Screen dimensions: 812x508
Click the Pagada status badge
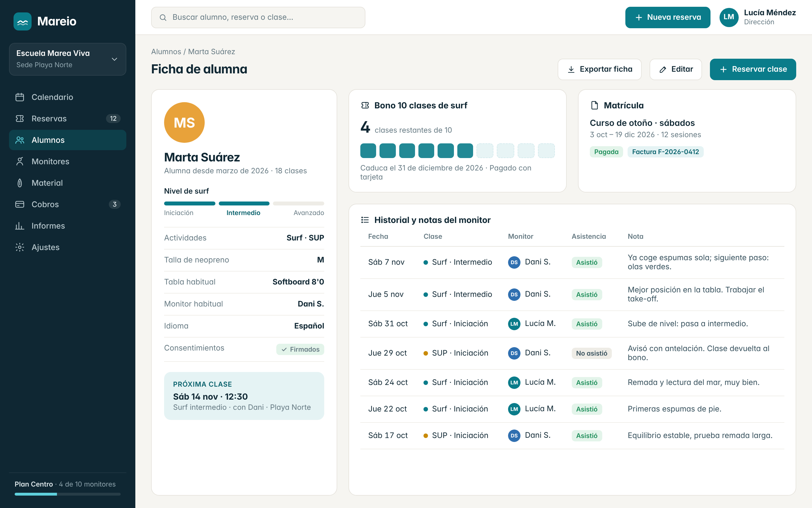click(x=606, y=152)
